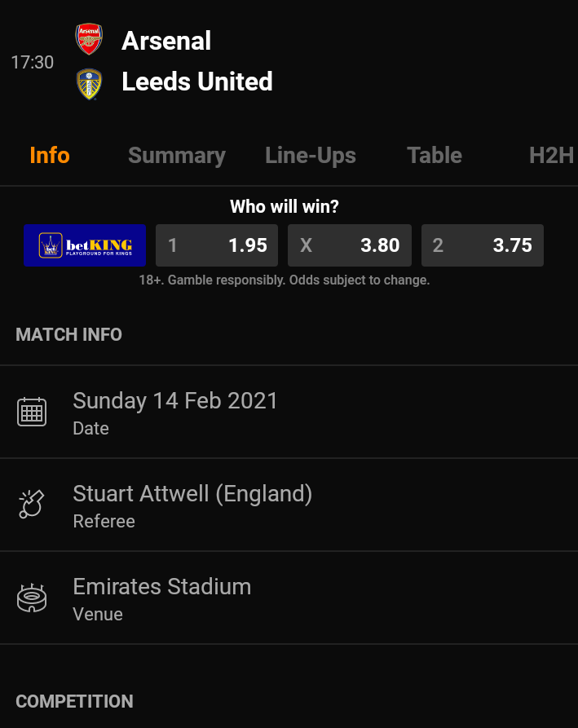Pick draw odds 3.80
Screen dimensions: 578x728
[350, 245]
